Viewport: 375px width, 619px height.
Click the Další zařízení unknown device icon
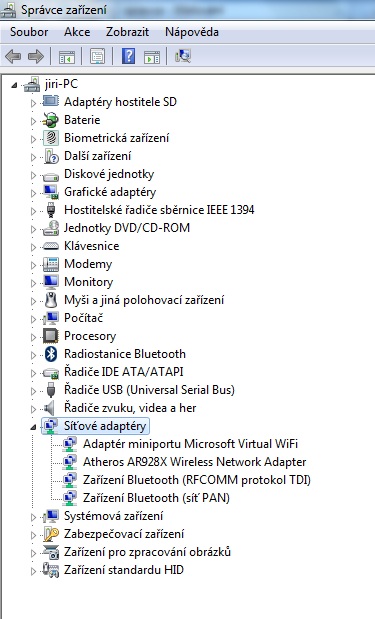(51, 156)
